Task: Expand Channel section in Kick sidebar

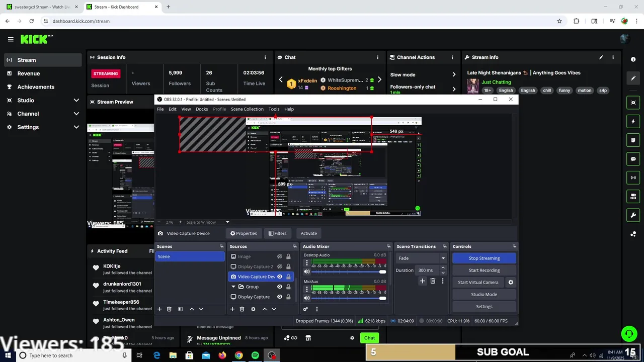Action: 76,114
